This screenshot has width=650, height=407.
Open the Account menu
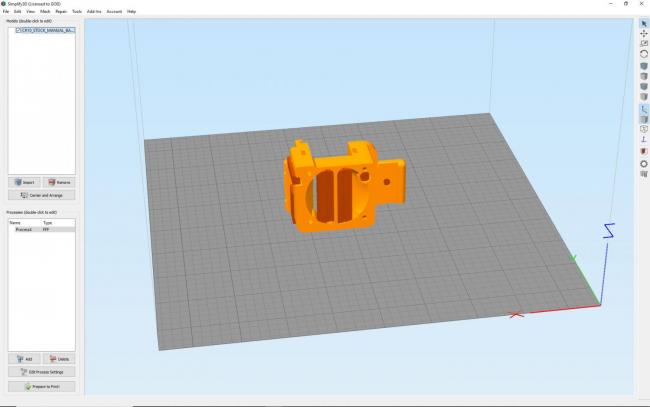click(x=114, y=12)
